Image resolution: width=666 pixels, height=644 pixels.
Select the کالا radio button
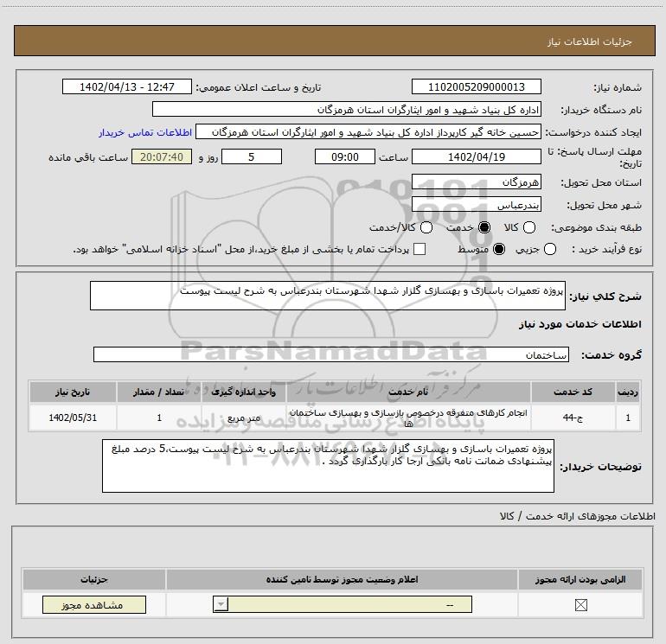pyautogui.click(x=528, y=227)
